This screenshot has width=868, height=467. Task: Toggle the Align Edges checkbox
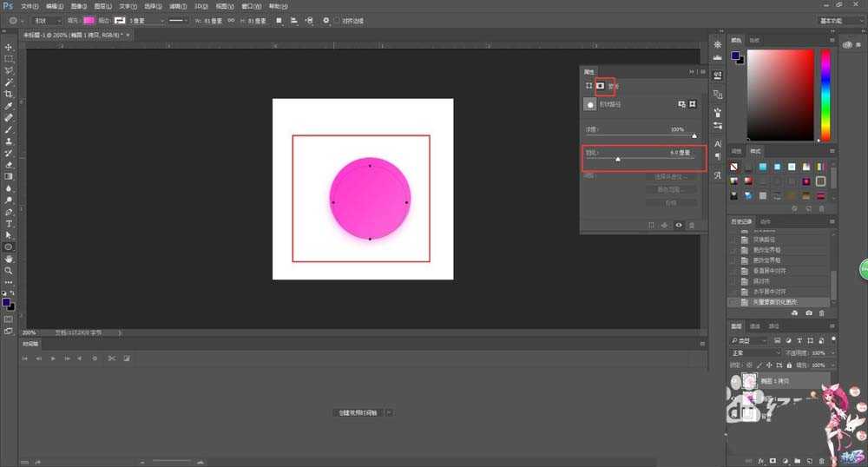pos(336,20)
